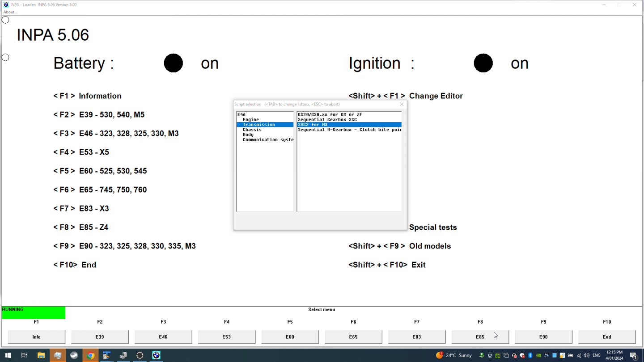Viewport: 644px width, 362px height.
Task: Select Engine in the script tree
Action: coord(251,120)
